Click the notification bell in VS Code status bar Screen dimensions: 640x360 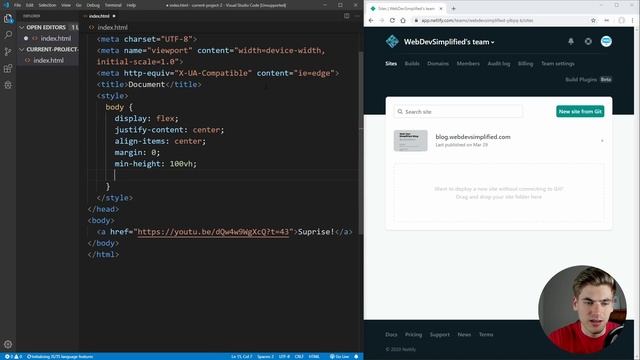pyautogui.click(x=356, y=356)
